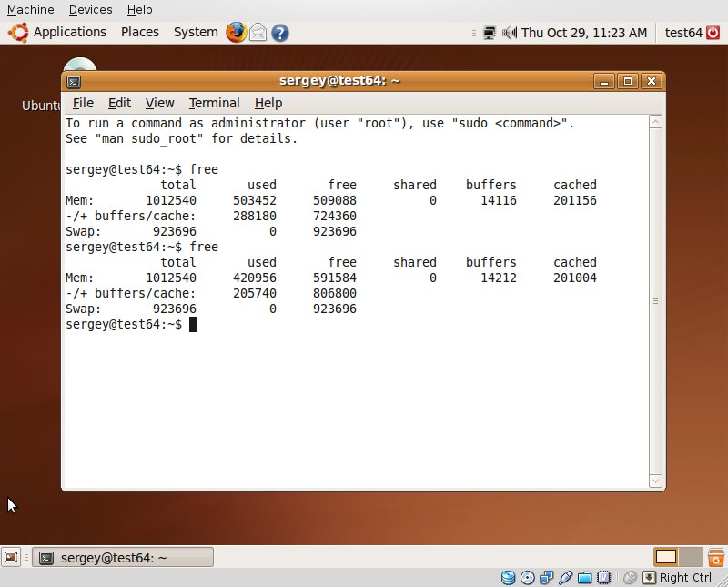Open the Terminal menu in the terminal window

[x=214, y=103]
